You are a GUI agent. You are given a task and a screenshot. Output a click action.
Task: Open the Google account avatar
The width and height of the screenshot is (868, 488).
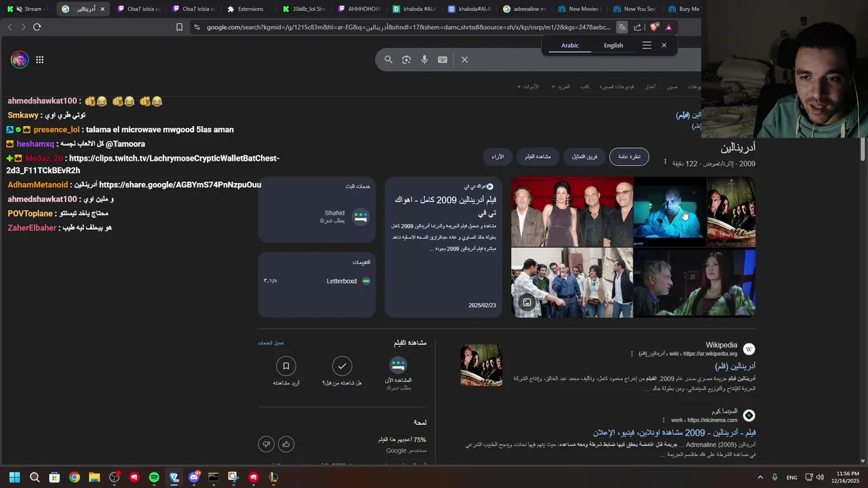pos(20,60)
